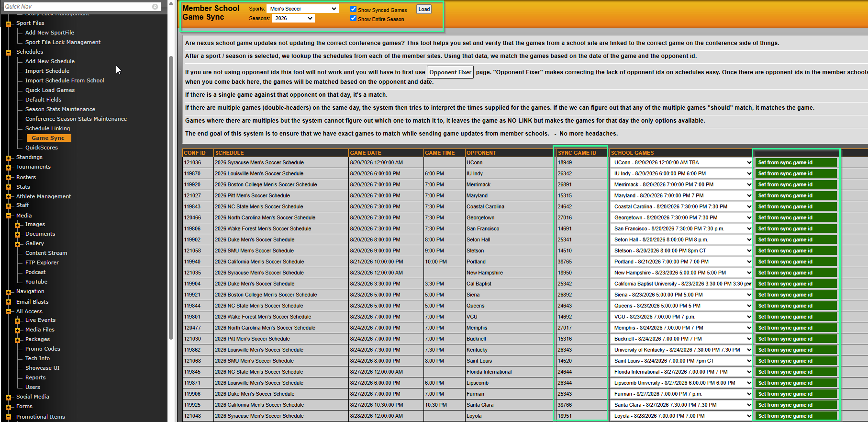This screenshot has height=422, width=868.
Task: Open the Opponent Fixer page
Action: [450, 72]
